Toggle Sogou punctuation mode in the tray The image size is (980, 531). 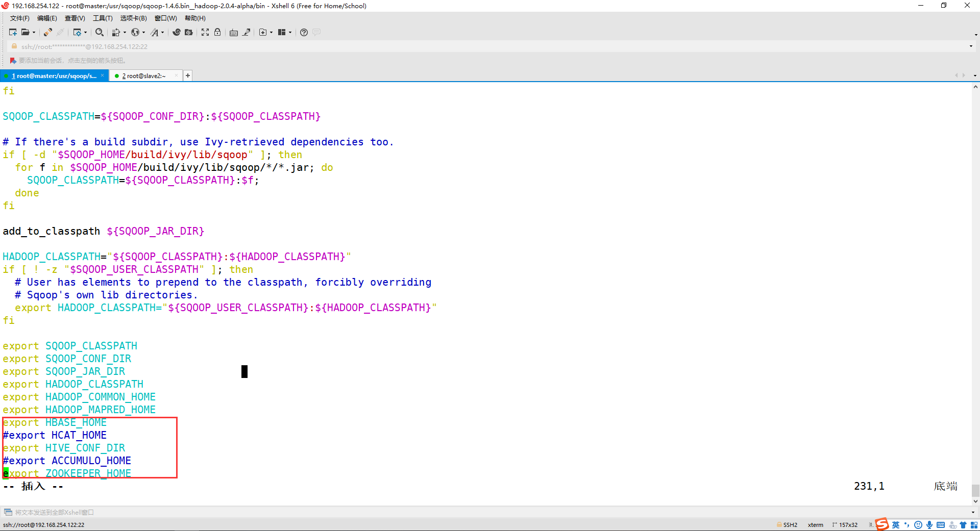coord(907,525)
